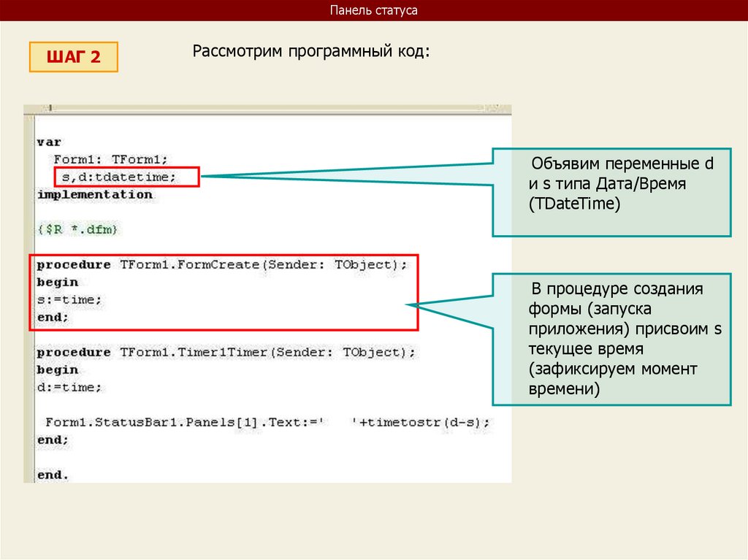Click the s:=time statement
This screenshot has height=560, width=748.
[69, 299]
